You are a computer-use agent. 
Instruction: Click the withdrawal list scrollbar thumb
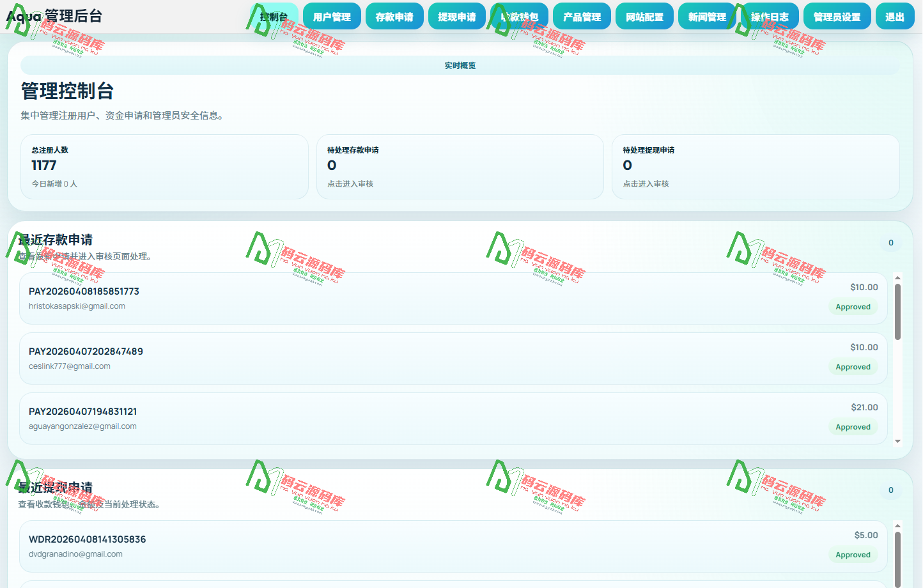(x=897, y=559)
